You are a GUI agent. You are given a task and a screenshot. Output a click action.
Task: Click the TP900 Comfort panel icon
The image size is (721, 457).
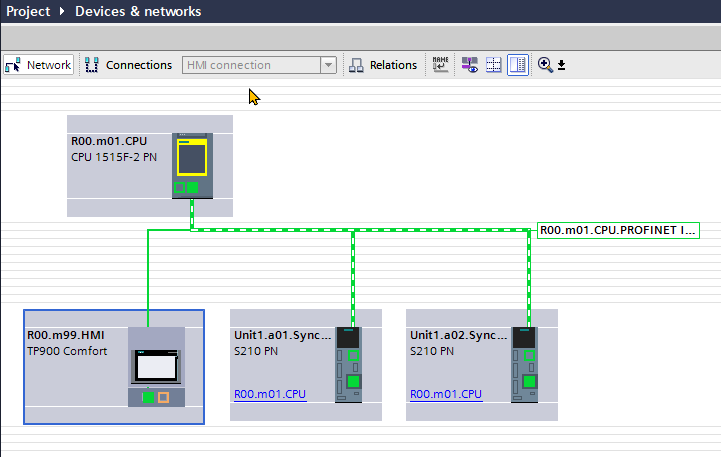click(156, 367)
